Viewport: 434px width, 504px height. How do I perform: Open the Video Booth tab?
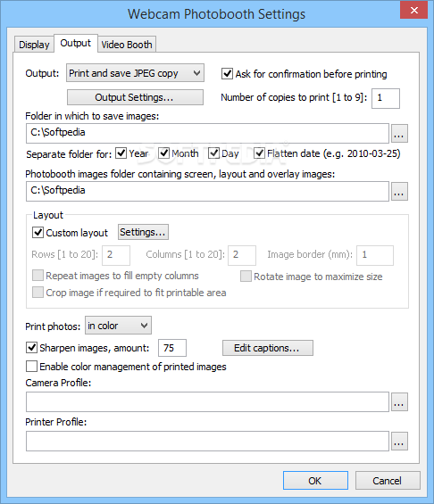click(x=127, y=45)
